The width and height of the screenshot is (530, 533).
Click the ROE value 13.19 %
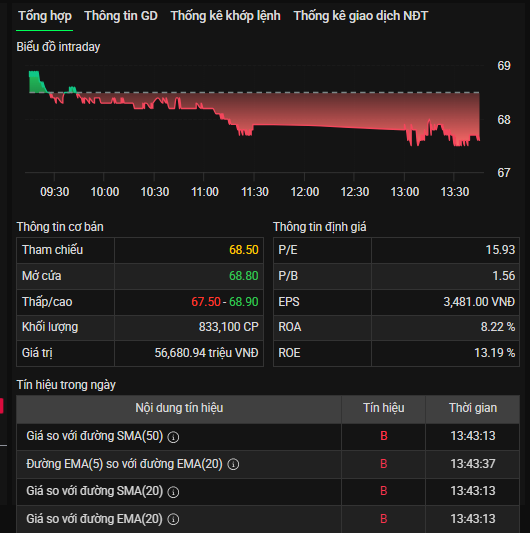495,353
